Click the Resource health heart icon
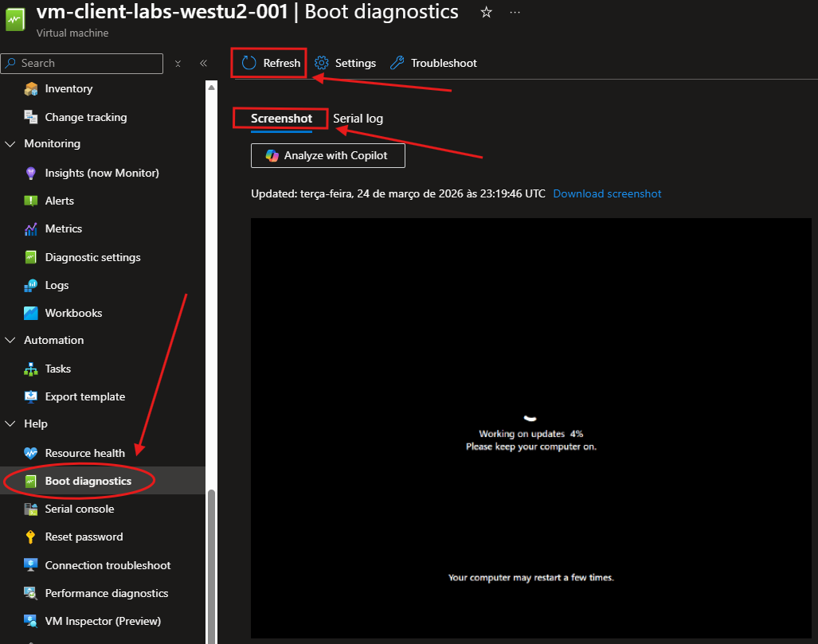Image resolution: width=818 pixels, height=644 pixels. (31, 453)
